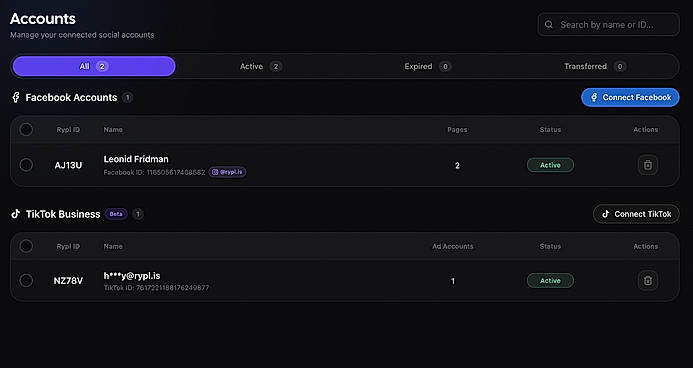
Task: Click the Facebook ID number text
Action: point(154,172)
